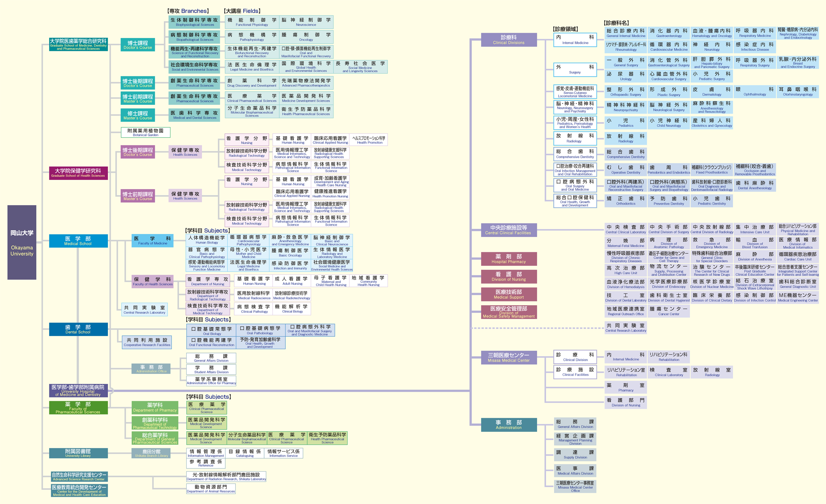Select Medical Engineering Center cell

(797, 298)
